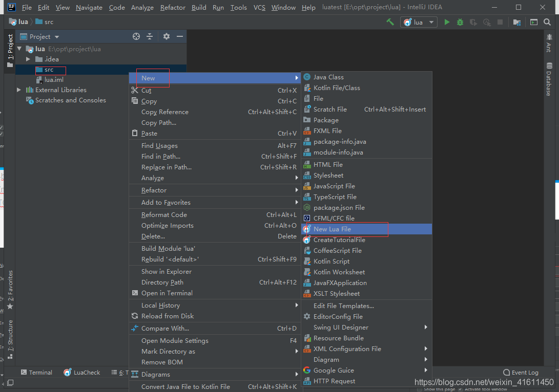The width and height of the screenshot is (559, 392).
Task: Open the Refactor menu in menu bar
Action: point(173,8)
